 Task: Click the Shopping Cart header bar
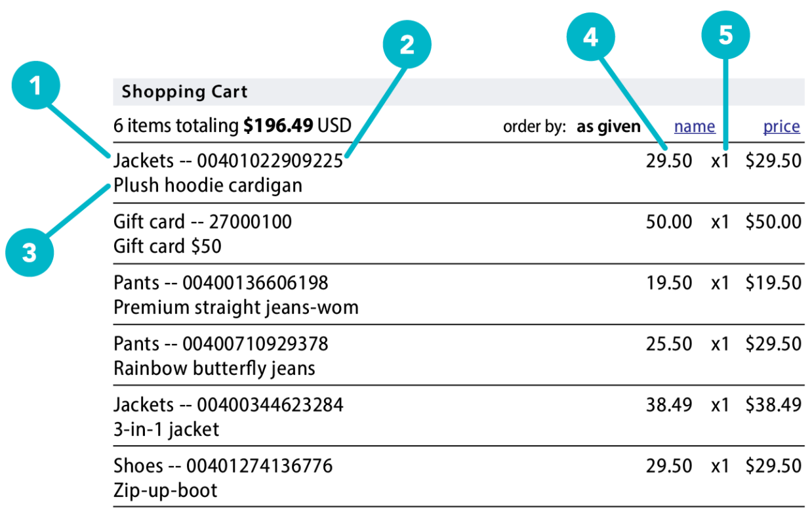click(x=458, y=92)
